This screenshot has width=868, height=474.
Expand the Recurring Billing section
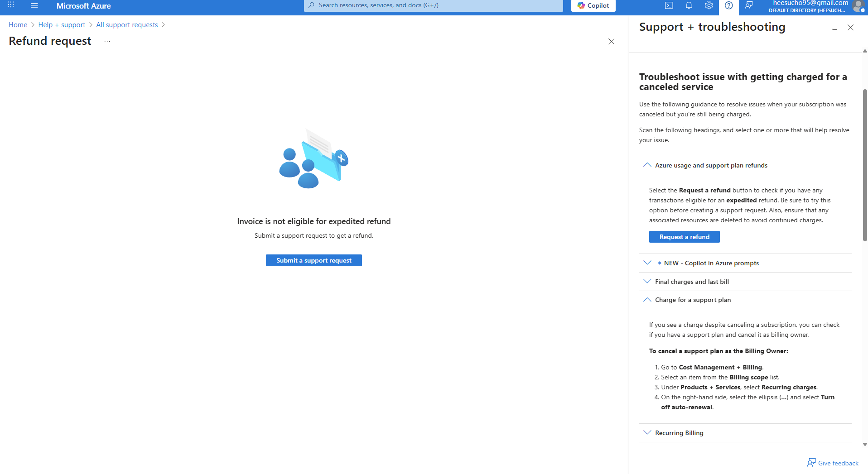pos(745,433)
